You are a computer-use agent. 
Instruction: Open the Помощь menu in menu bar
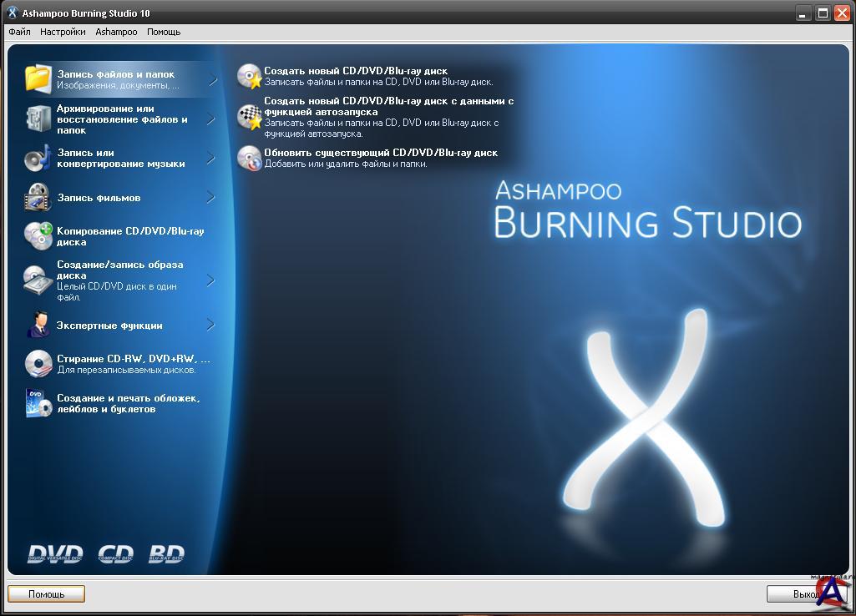tap(164, 32)
